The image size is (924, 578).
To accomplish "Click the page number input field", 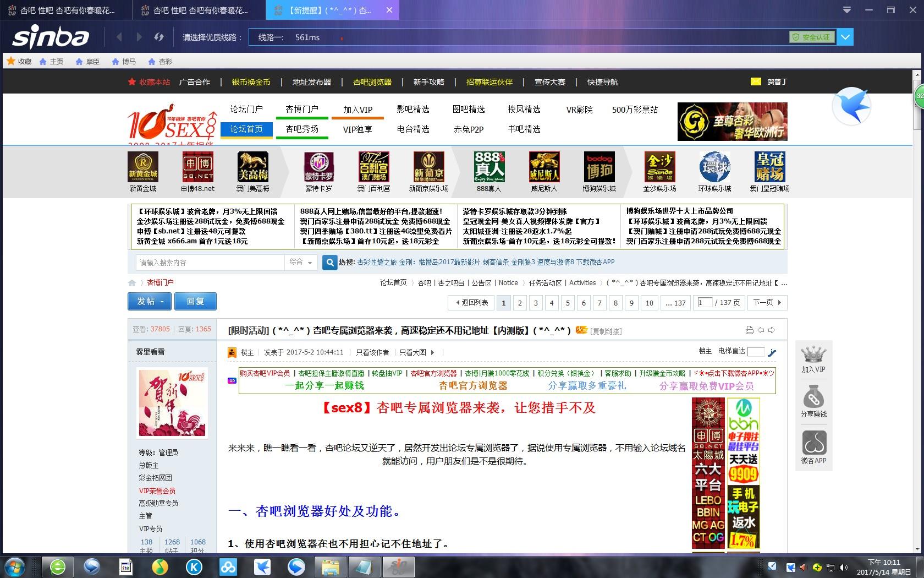I will (x=705, y=302).
